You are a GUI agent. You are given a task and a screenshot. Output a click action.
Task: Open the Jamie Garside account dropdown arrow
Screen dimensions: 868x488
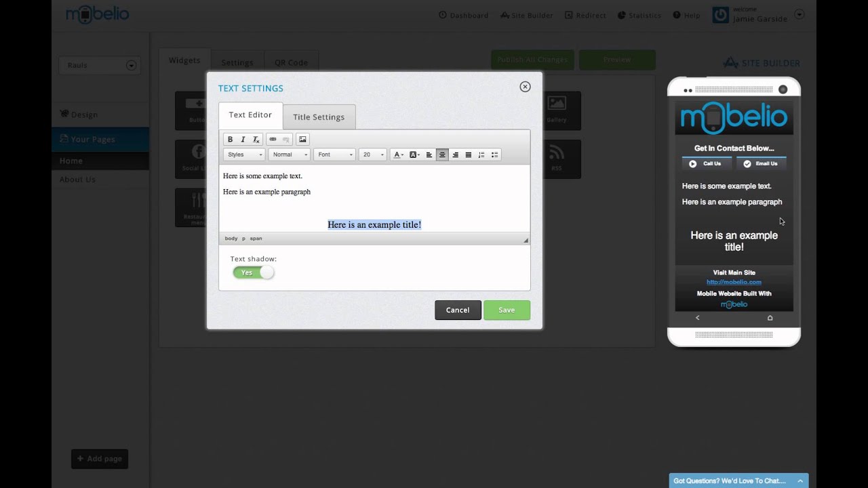[799, 14]
